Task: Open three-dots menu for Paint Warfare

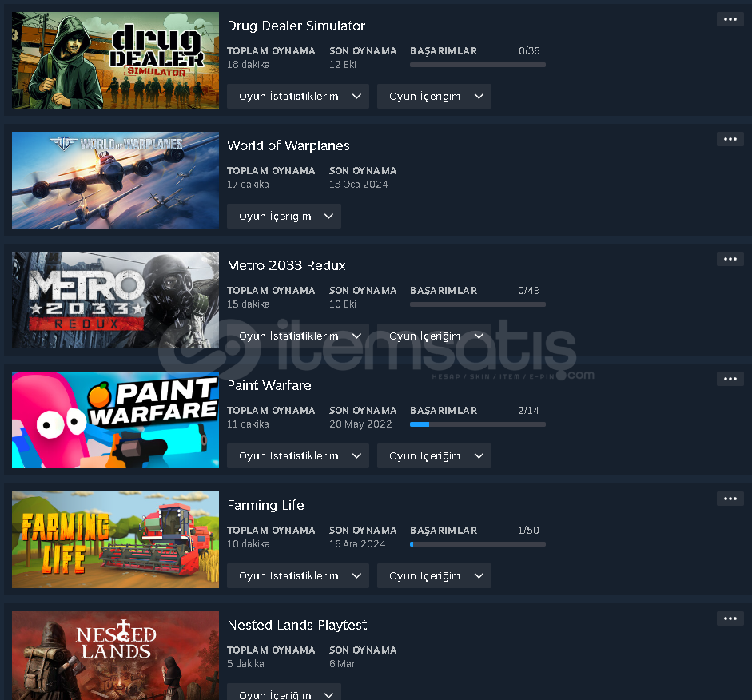Action: pos(730,379)
